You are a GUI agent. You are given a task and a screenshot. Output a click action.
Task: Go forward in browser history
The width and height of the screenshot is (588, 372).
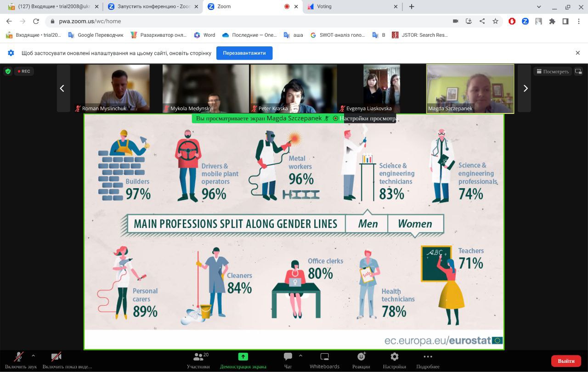[23, 21]
